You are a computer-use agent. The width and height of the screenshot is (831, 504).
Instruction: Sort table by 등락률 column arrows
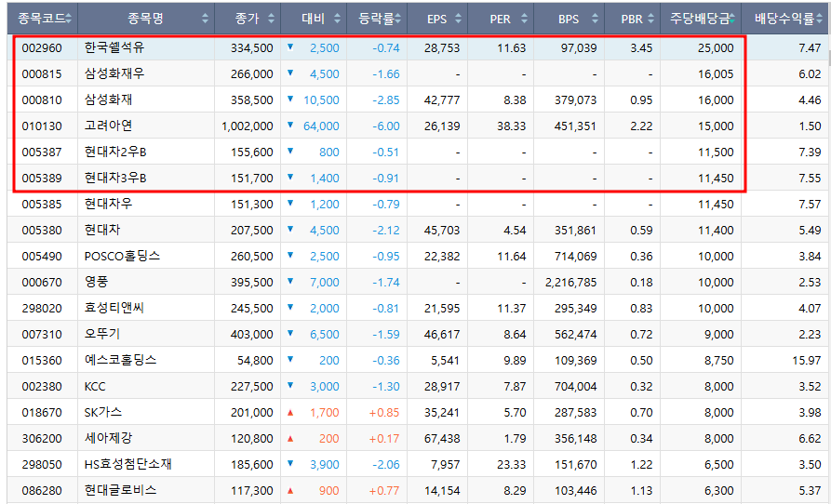[397, 19]
